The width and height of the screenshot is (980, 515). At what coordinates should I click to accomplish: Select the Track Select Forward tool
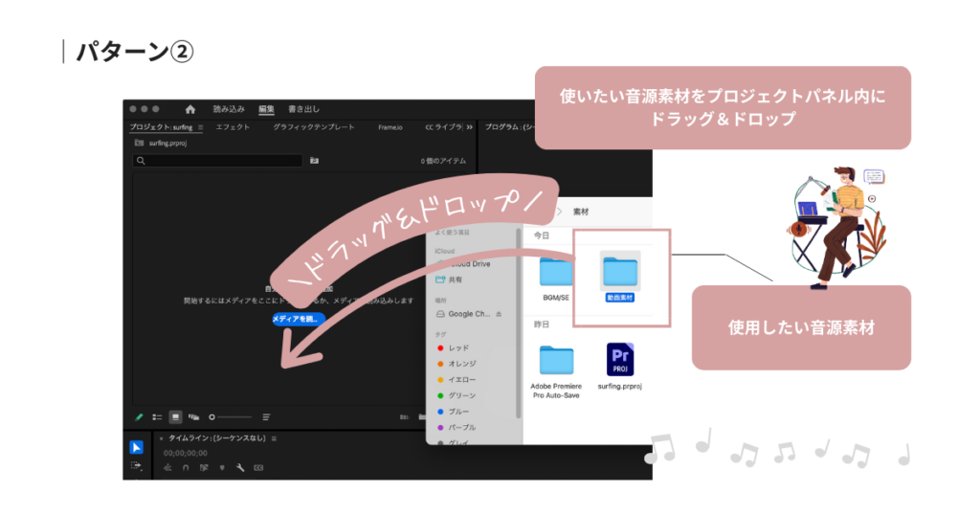point(136,465)
